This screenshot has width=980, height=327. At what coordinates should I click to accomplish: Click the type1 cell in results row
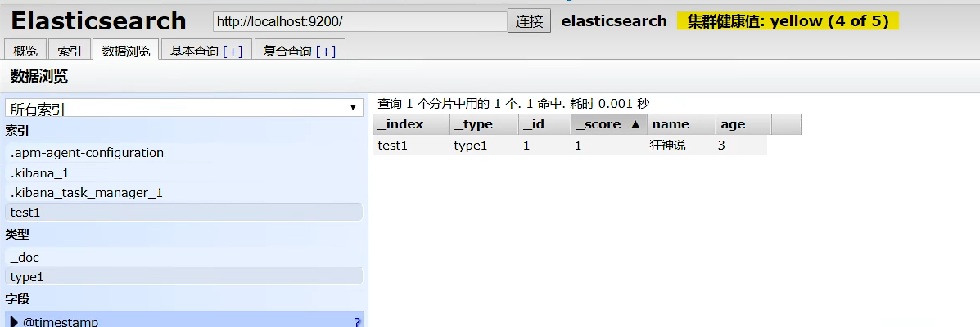click(x=484, y=146)
